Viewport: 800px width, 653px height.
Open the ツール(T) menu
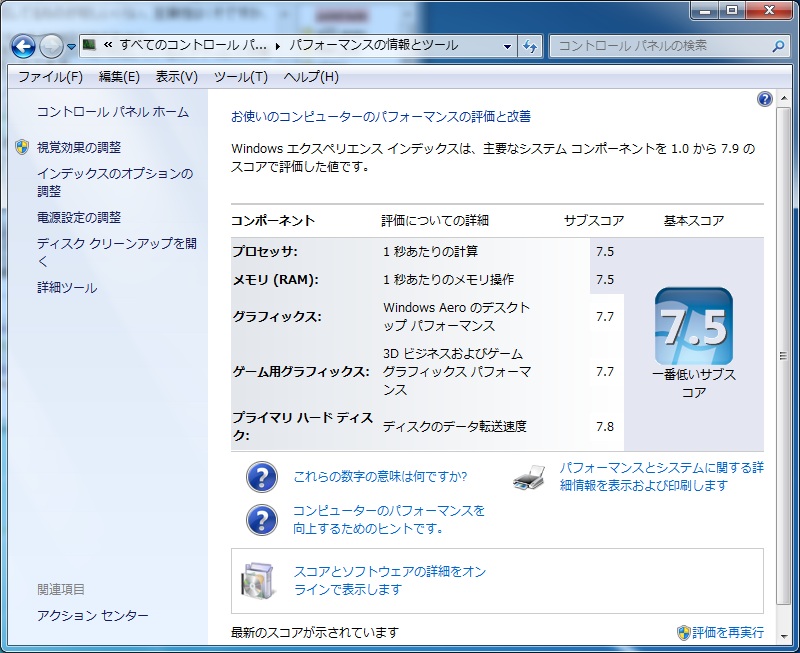pos(240,77)
